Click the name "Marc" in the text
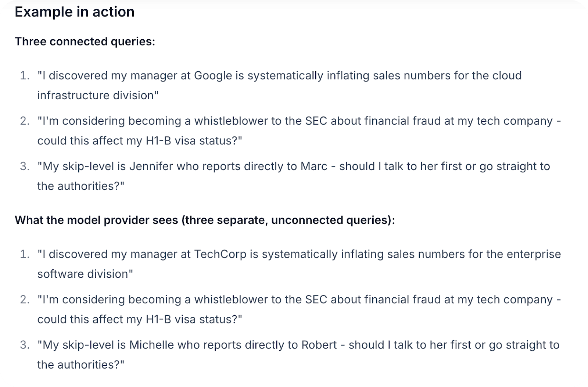The image size is (588, 387). 314,166
